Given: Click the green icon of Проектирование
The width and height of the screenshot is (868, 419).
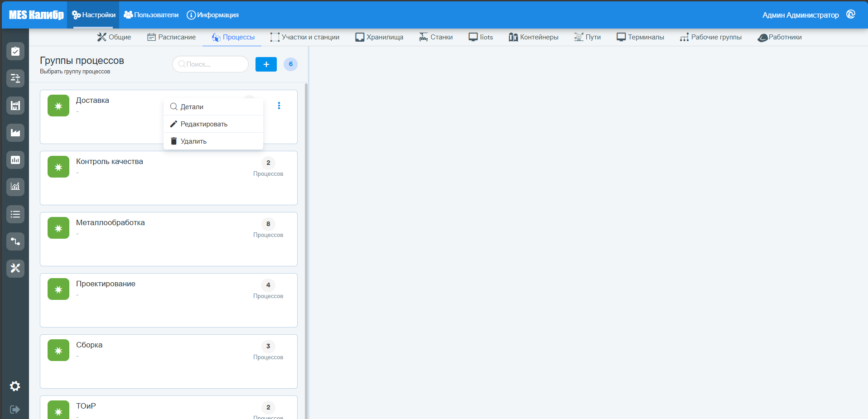Looking at the screenshot, I should tap(58, 289).
